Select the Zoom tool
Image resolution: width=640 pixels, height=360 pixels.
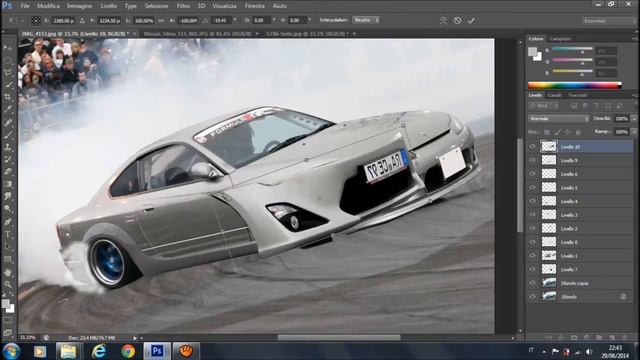[x=8, y=284]
